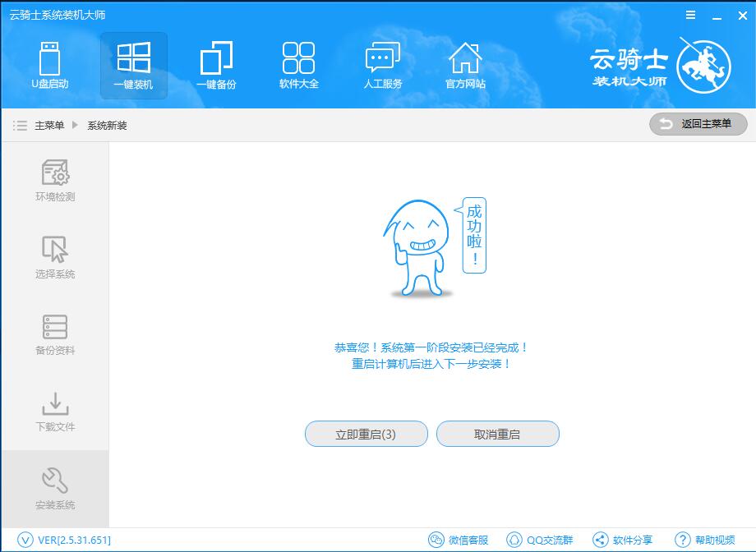This screenshot has height=552, width=756.
Task: Go back using the 主菜单 breadcrumb
Action: click(x=48, y=124)
